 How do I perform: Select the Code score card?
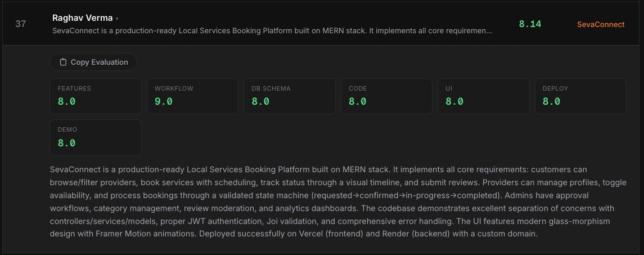(x=386, y=96)
